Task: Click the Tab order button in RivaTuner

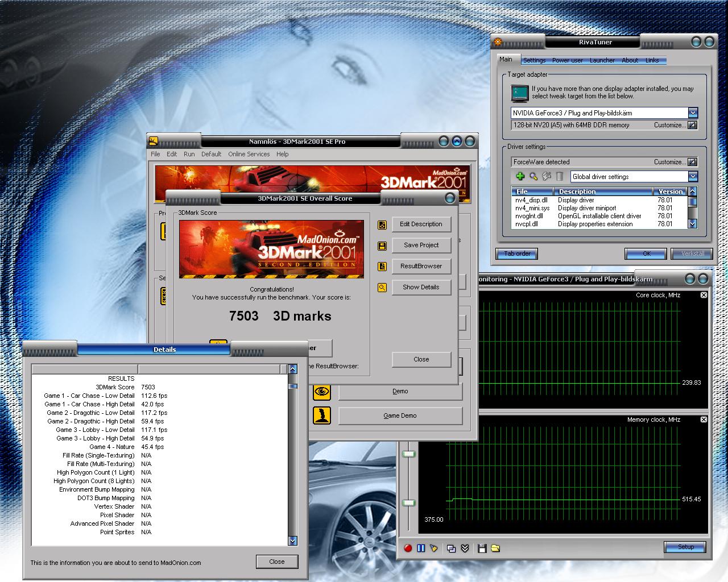Action: point(517,253)
